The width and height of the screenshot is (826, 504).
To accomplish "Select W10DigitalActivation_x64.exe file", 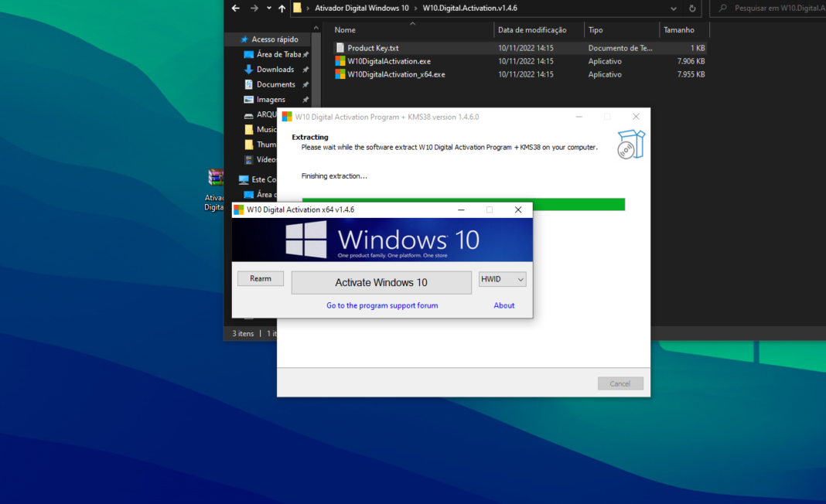I will [396, 74].
